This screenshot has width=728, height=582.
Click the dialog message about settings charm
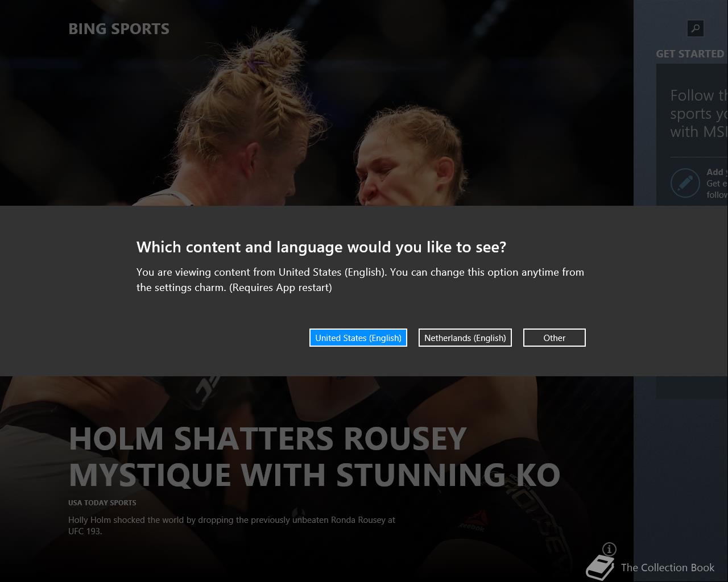coord(361,280)
